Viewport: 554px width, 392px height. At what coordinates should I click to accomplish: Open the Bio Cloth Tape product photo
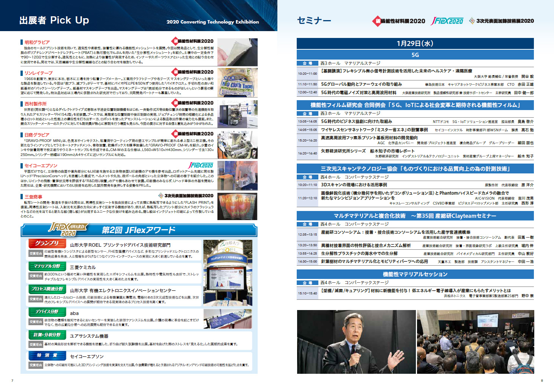pos(238,83)
